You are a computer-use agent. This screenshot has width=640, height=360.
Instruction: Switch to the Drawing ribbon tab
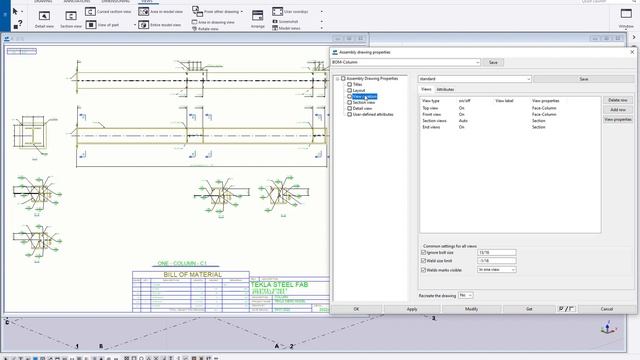43,2
